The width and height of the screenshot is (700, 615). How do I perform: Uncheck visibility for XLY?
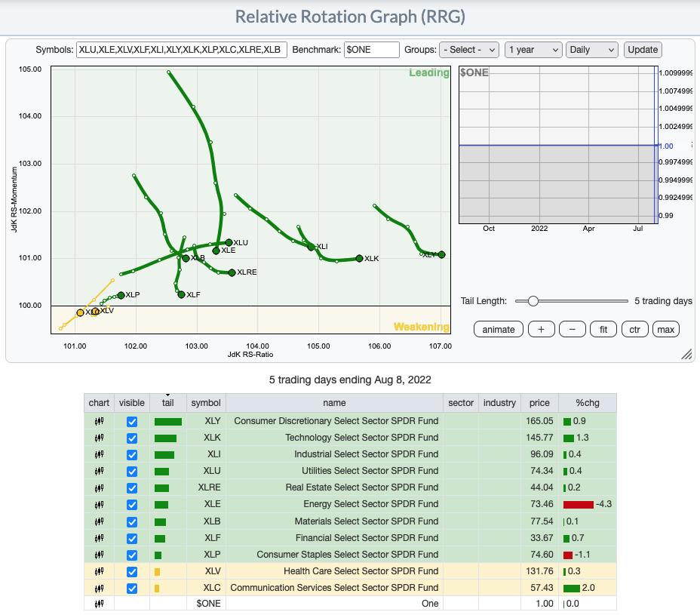tap(132, 422)
